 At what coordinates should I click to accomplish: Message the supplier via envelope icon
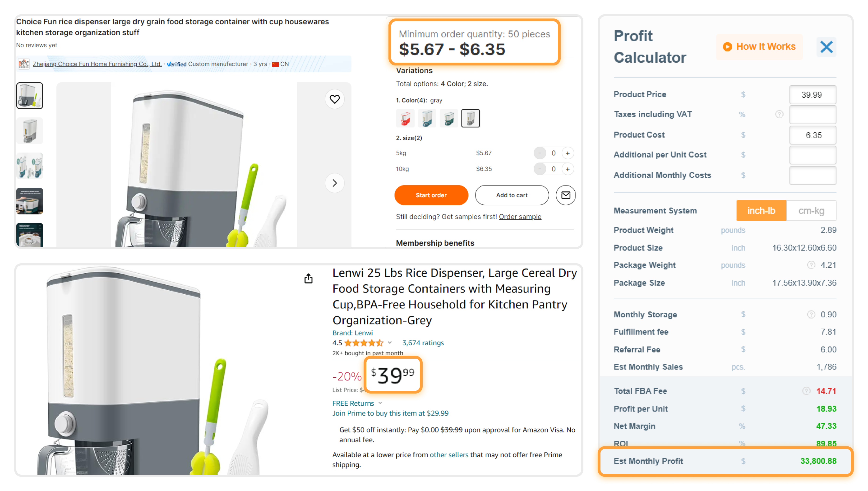pos(566,195)
